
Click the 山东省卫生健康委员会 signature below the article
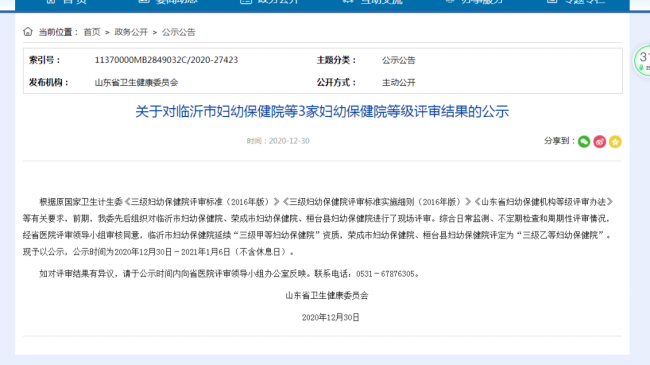(x=327, y=295)
